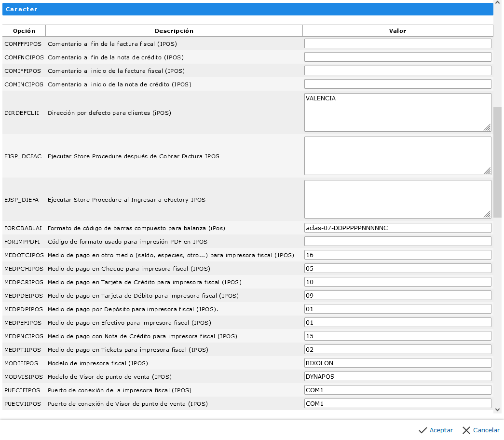
Task: Click the vertical scrollbar thumb
Action: point(498,162)
